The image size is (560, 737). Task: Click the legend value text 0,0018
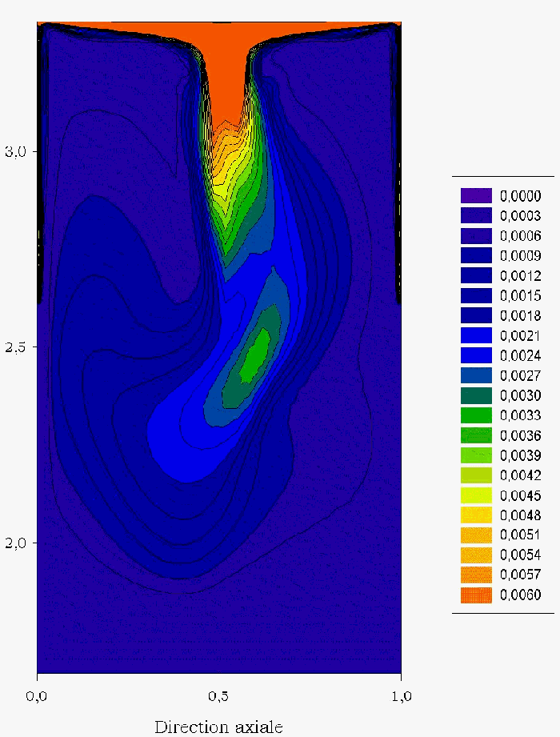[521, 316]
